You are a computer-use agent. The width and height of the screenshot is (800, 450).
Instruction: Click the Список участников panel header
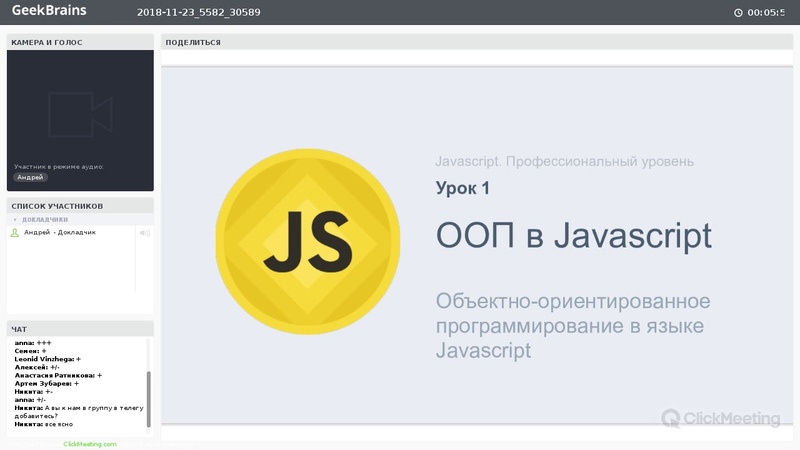80,206
